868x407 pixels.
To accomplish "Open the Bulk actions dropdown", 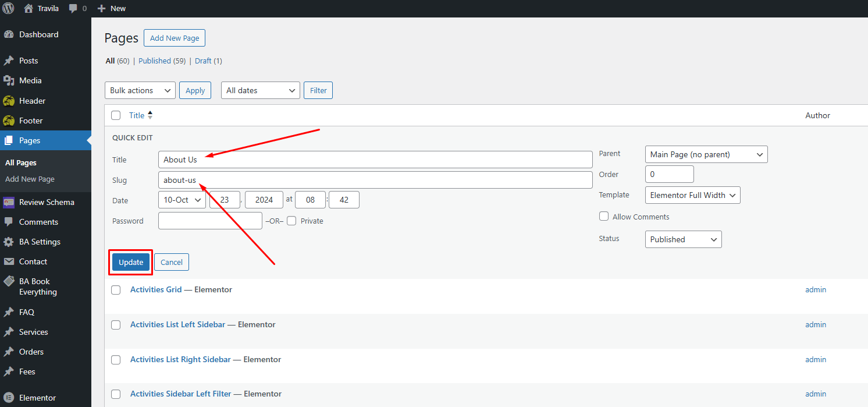I will tap(140, 90).
